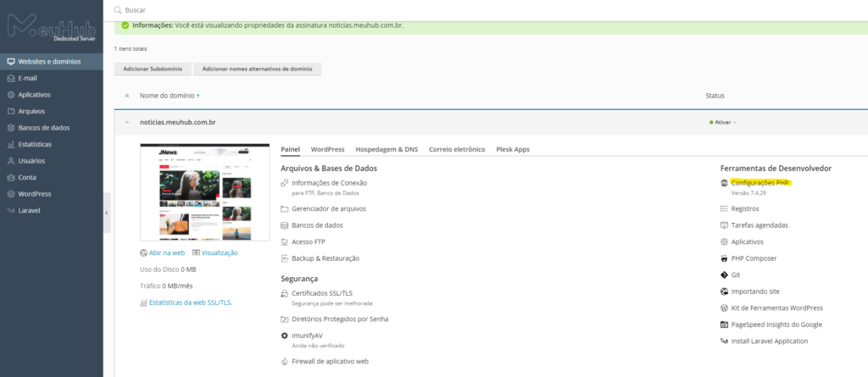Viewport: 868px width, 377px height.
Task: Click Adicionar Subdomínio button
Action: (x=153, y=69)
